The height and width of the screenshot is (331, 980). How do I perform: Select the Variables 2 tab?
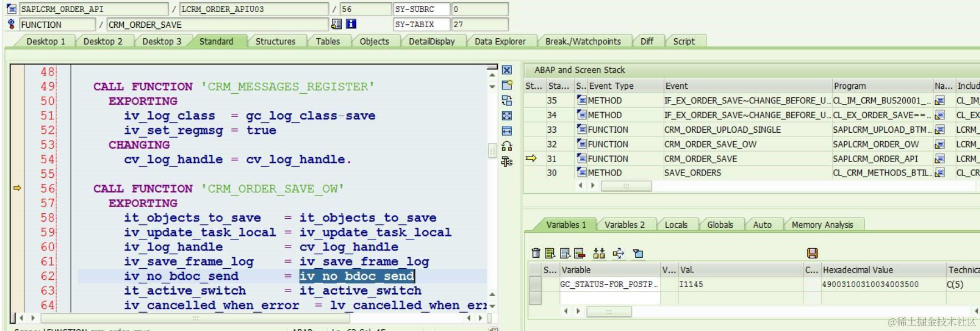click(x=624, y=224)
